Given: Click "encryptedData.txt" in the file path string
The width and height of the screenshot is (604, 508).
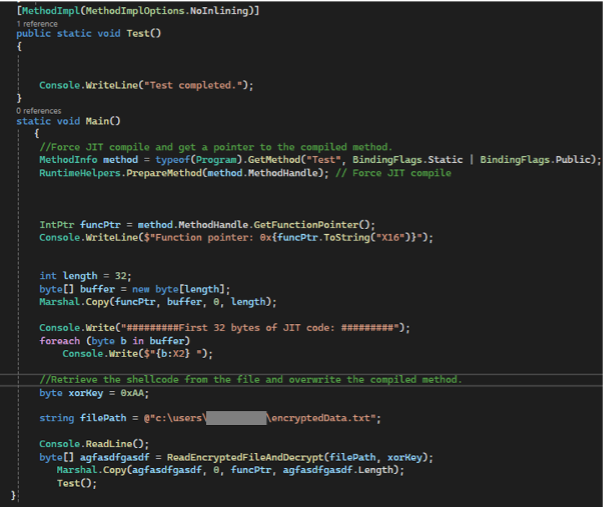Looking at the screenshot, I should [x=321, y=418].
